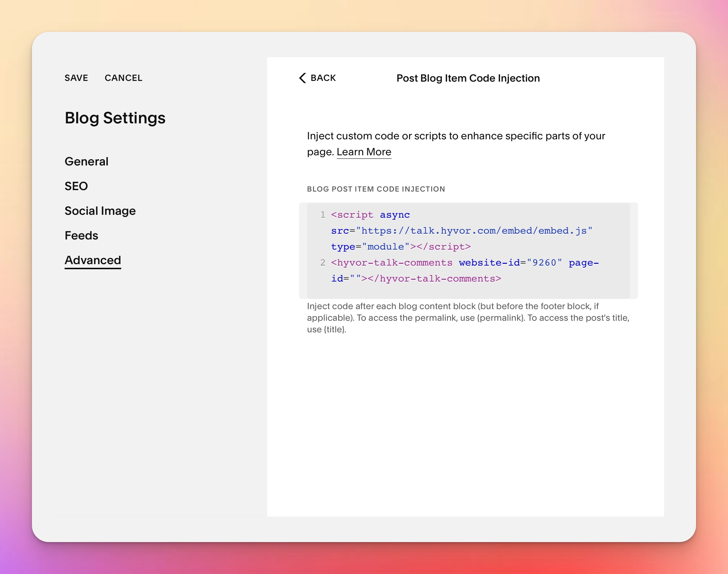Cancel the blog settings changes
Viewport: 728px width, 574px height.
[123, 78]
